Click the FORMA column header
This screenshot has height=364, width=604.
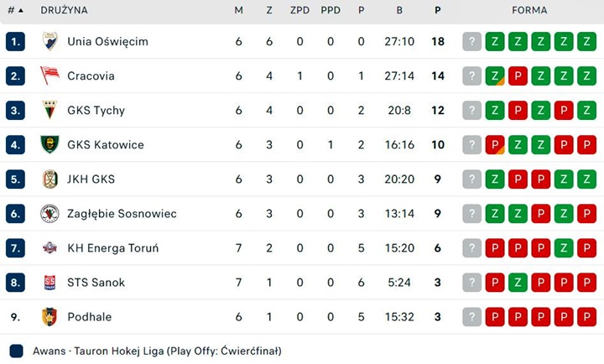click(x=529, y=11)
